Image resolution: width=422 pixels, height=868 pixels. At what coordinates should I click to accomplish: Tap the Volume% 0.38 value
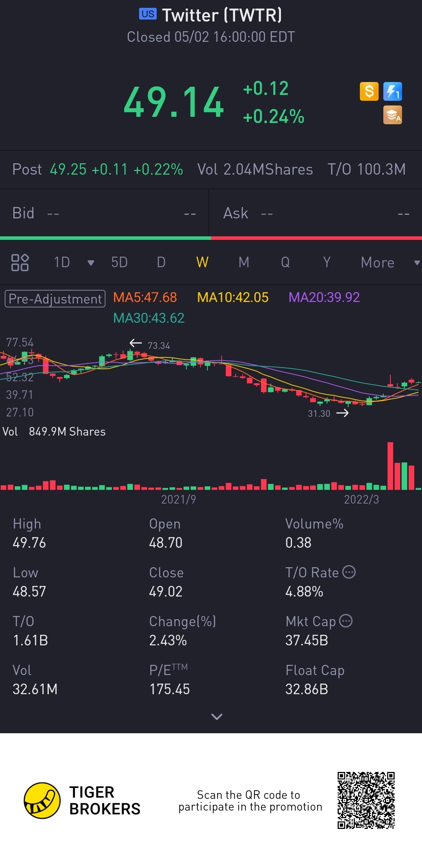(x=298, y=543)
